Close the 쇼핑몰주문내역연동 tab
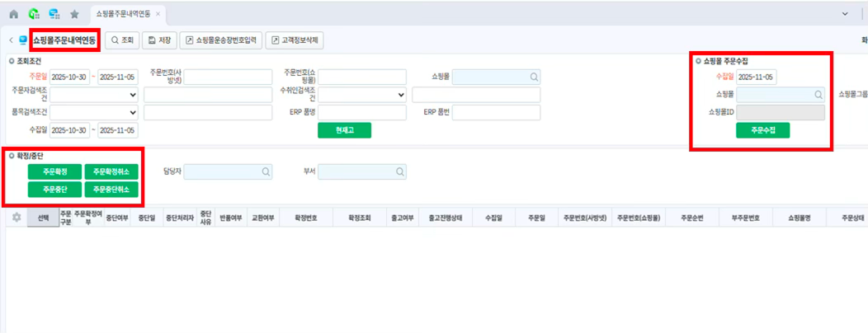 [x=158, y=14]
